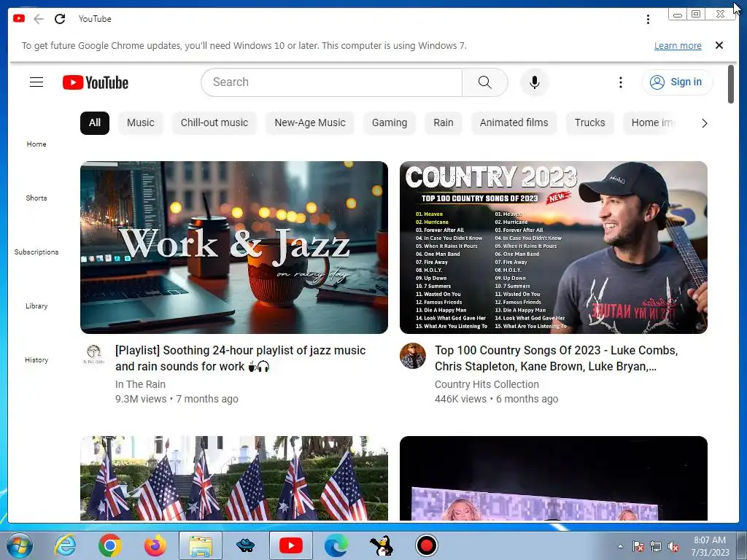
Task: Select the Rain filter chip
Action: (x=443, y=122)
